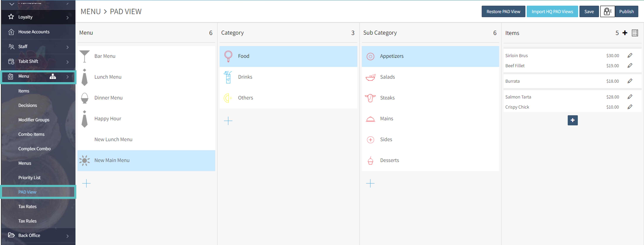Click the hierarchy icon on Menu sidebar
This screenshot has width=644, height=245.
click(52, 76)
